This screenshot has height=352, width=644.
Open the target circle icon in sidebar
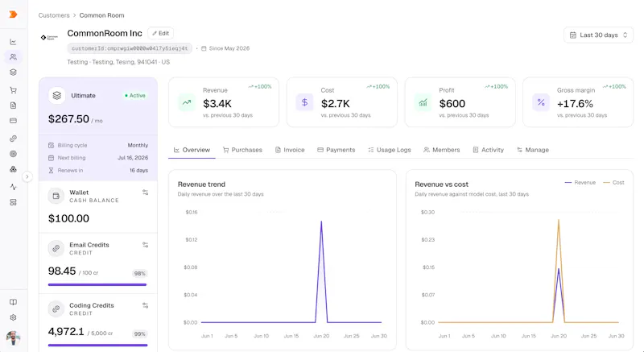[x=13, y=154]
